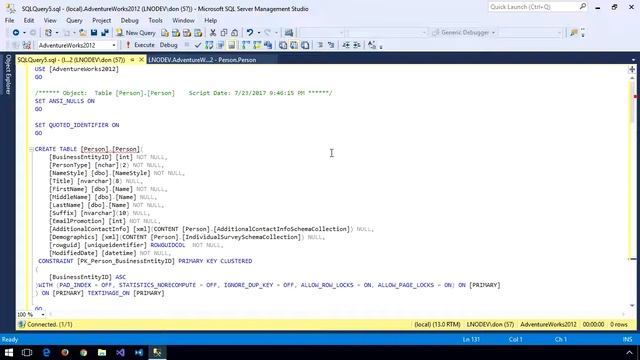This screenshot has height=360, width=640.
Task: Open the AdventureWorks2012 database dropdown
Action: [x=114, y=45]
